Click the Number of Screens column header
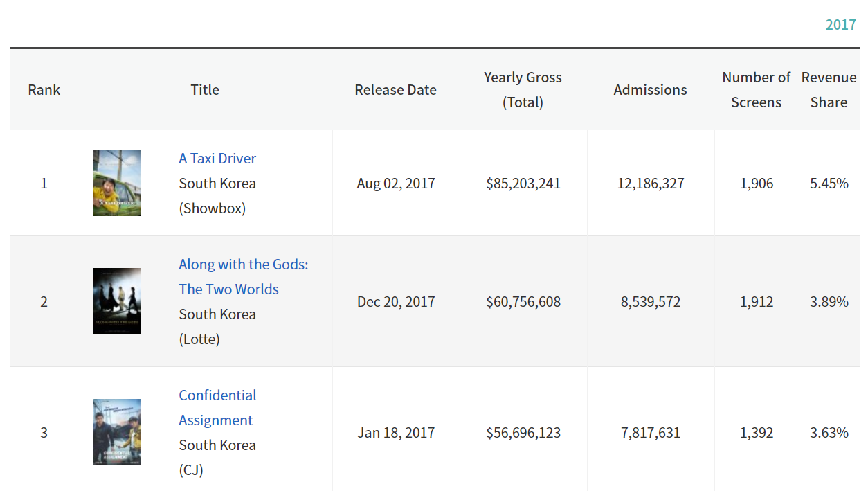868x491 pixels. pyautogui.click(x=756, y=90)
